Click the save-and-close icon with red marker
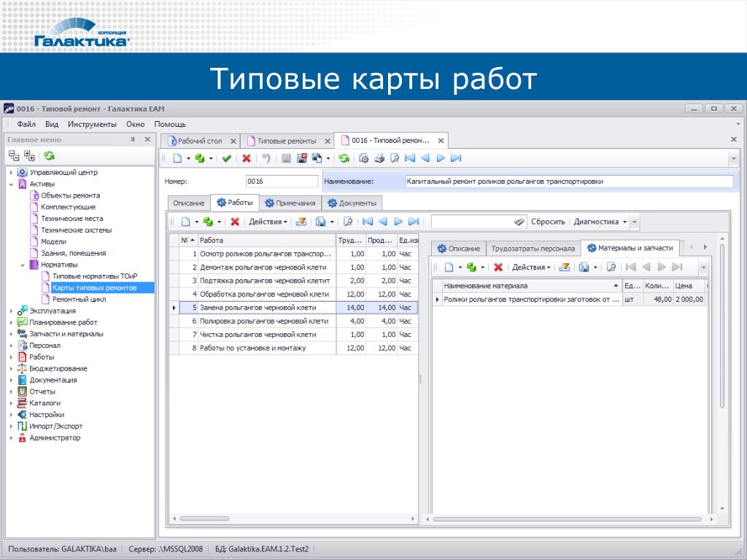The width and height of the screenshot is (747, 560). tap(301, 158)
